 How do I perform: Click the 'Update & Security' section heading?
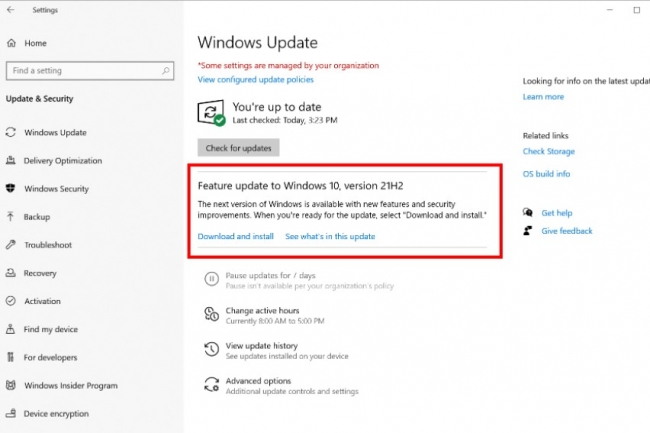[x=39, y=99]
